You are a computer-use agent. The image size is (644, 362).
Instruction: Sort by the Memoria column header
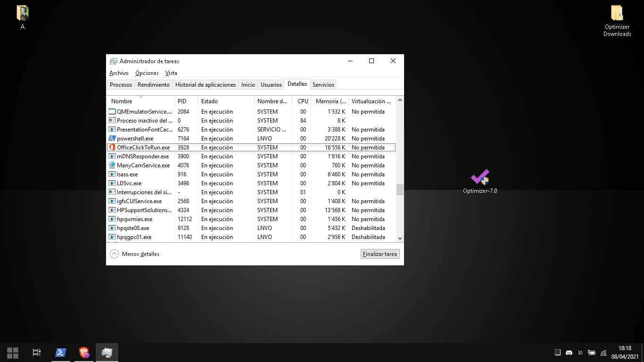(x=330, y=101)
